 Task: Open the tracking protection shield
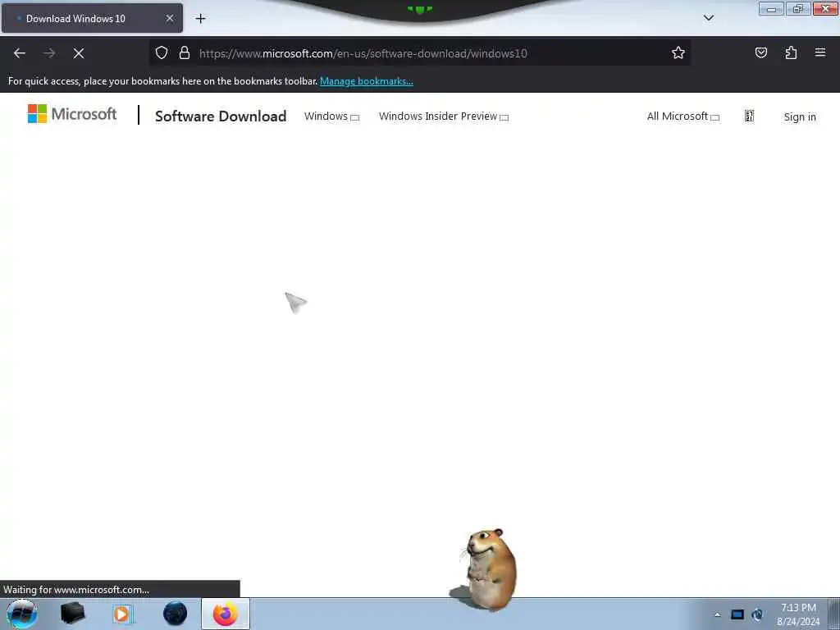[162, 53]
